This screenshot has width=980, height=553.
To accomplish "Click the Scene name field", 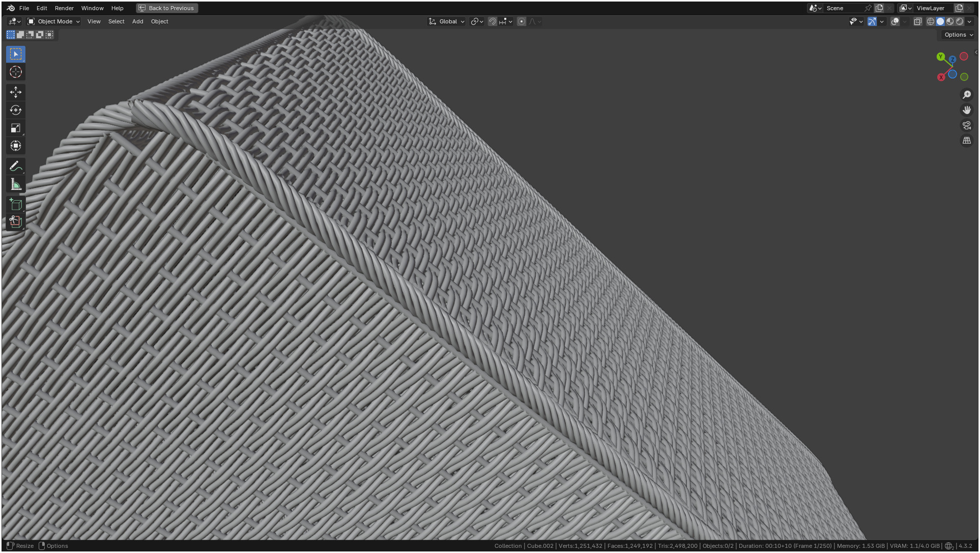I will point(843,8).
